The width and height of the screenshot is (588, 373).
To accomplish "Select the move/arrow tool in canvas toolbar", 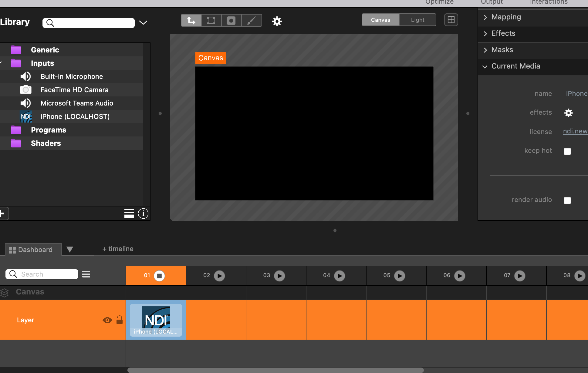I will pyautogui.click(x=191, y=21).
